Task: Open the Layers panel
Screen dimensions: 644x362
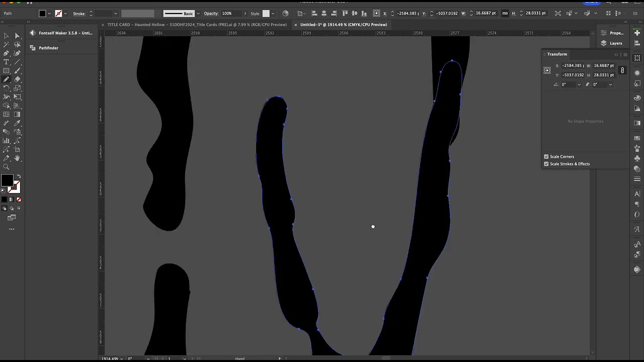Action: pos(612,43)
